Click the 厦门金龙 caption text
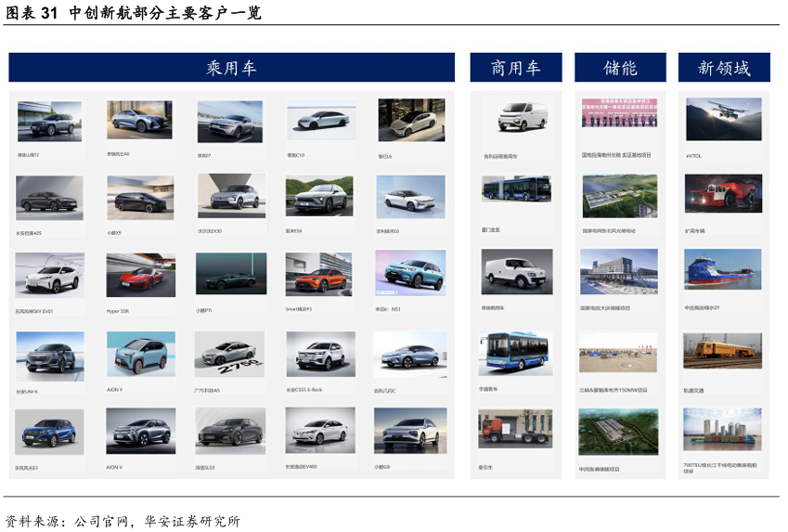This screenshot has width=788, height=532. point(490,230)
